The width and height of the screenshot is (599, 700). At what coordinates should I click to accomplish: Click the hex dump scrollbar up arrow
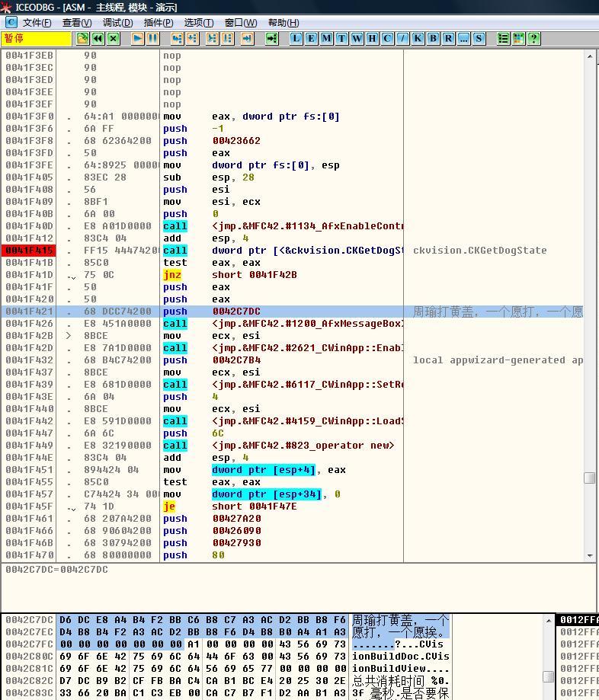click(549, 620)
